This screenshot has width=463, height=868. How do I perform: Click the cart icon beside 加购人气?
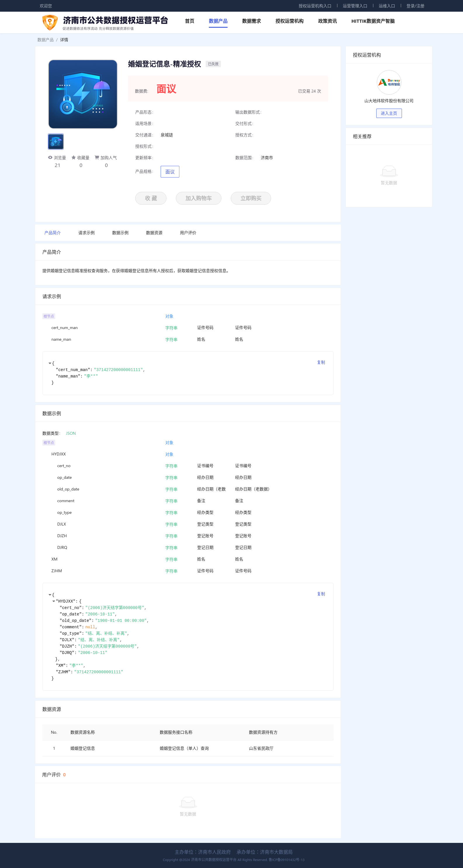[97, 157]
